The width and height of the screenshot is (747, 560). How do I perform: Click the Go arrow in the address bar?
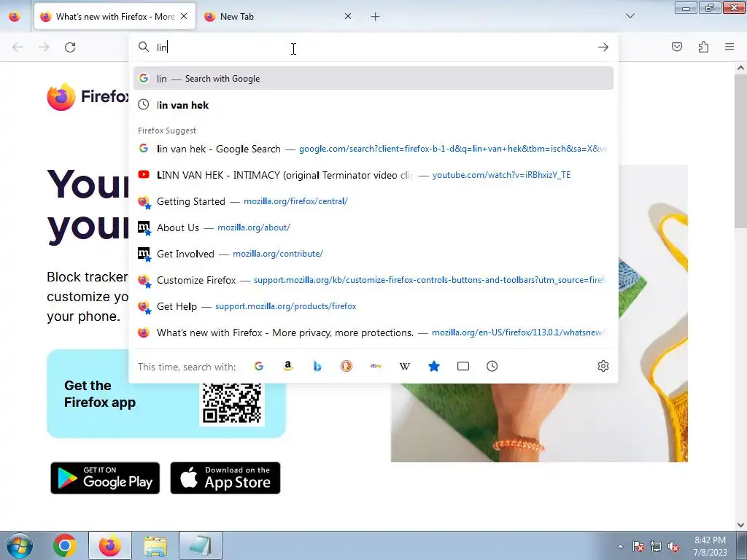(x=603, y=47)
